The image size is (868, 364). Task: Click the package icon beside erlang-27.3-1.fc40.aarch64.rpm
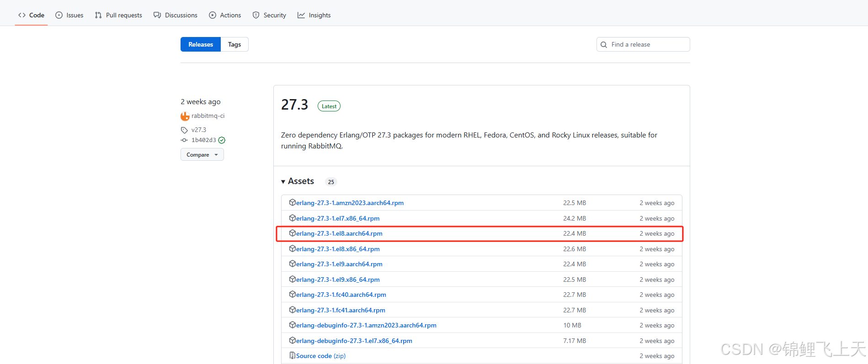(x=292, y=294)
